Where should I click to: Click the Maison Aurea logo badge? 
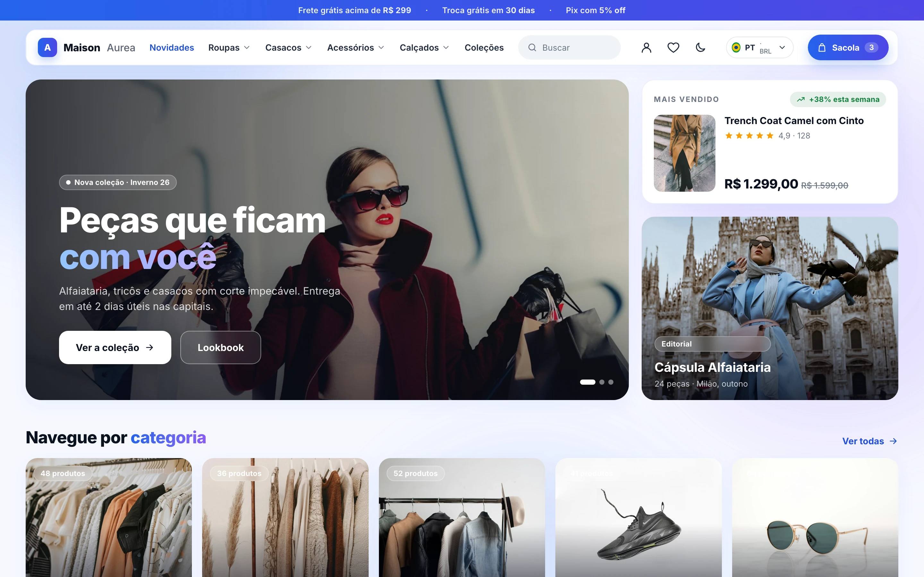click(47, 48)
